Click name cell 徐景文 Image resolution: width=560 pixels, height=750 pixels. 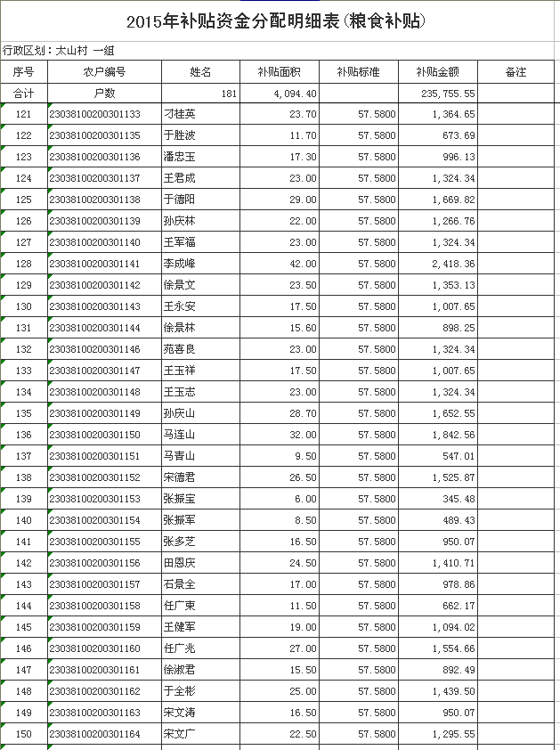(x=201, y=285)
